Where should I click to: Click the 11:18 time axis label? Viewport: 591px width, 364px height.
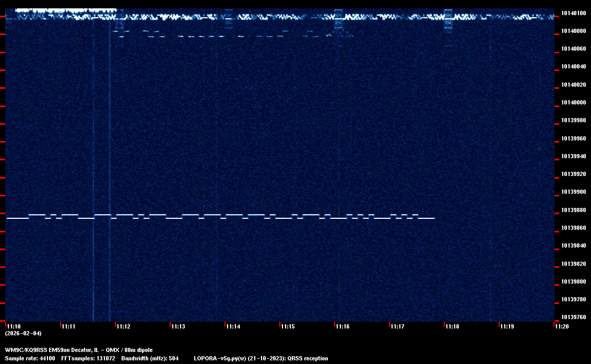pyautogui.click(x=452, y=326)
